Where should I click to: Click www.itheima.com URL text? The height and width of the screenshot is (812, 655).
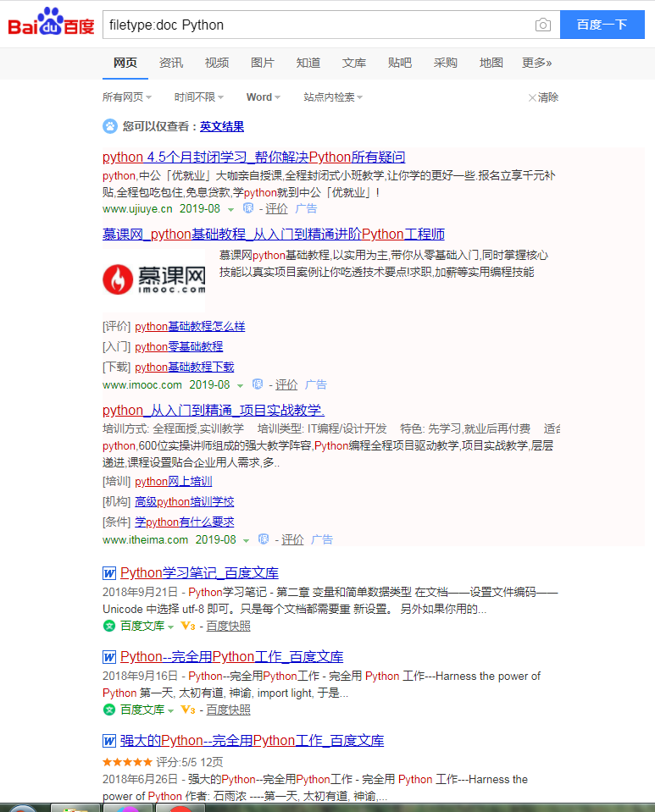pyautogui.click(x=145, y=539)
